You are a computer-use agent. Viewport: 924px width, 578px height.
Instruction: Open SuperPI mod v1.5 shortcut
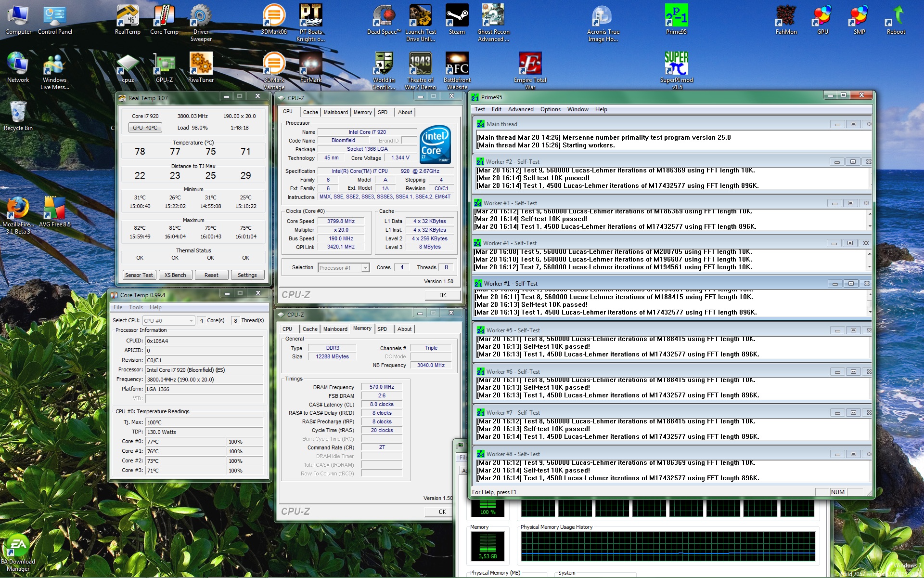coord(676,71)
